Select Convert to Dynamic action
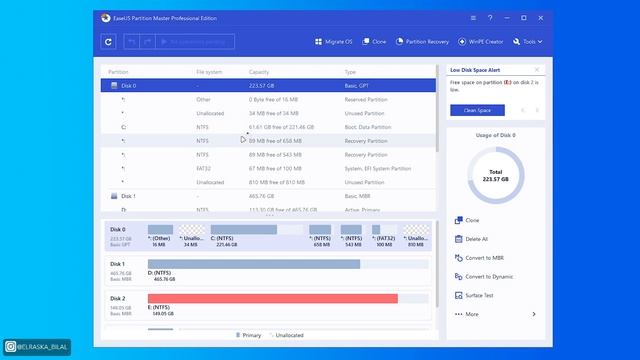Screen dimensions: 640x360 pos(484,277)
